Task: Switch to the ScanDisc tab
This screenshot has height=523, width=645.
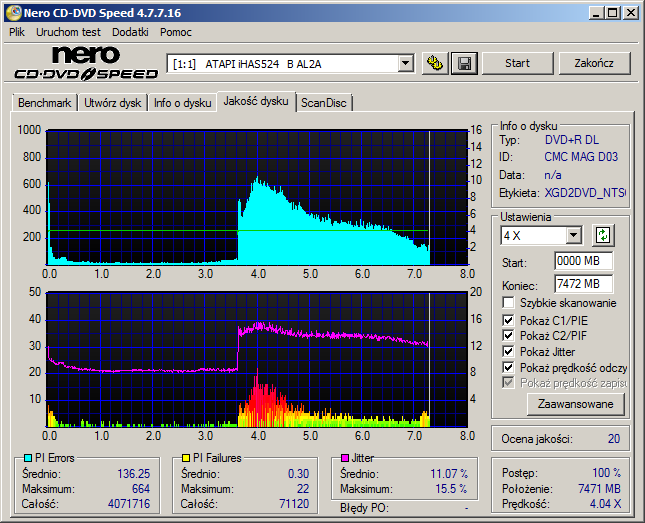Action: tap(324, 103)
